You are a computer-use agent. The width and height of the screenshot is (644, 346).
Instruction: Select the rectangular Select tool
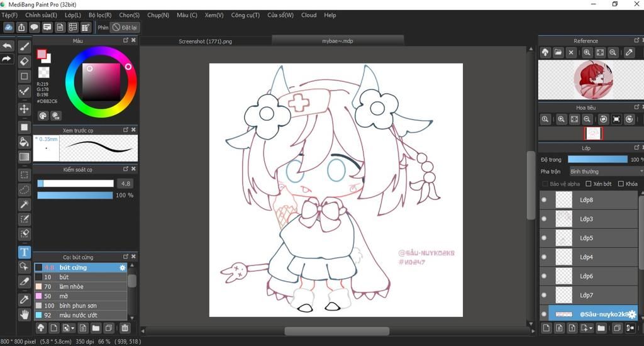25,175
